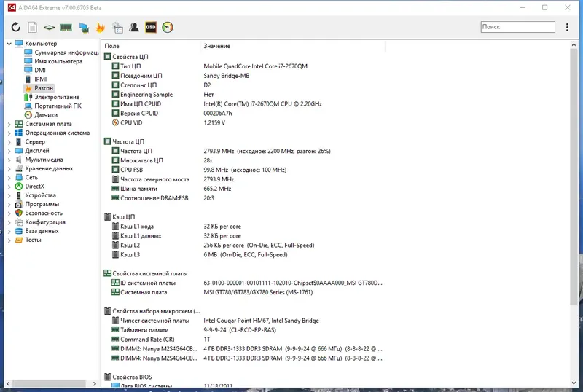Click the Частота ЦП group header

[x=124, y=141]
